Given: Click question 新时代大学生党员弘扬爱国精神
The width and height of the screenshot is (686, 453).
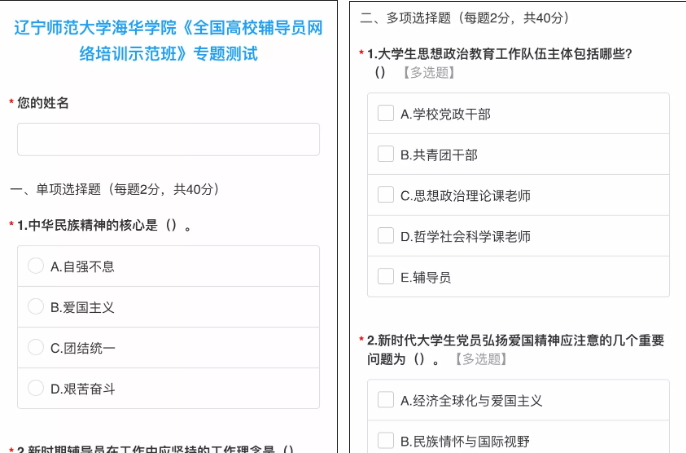Looking at the screenshot, I should pos(512,340).
